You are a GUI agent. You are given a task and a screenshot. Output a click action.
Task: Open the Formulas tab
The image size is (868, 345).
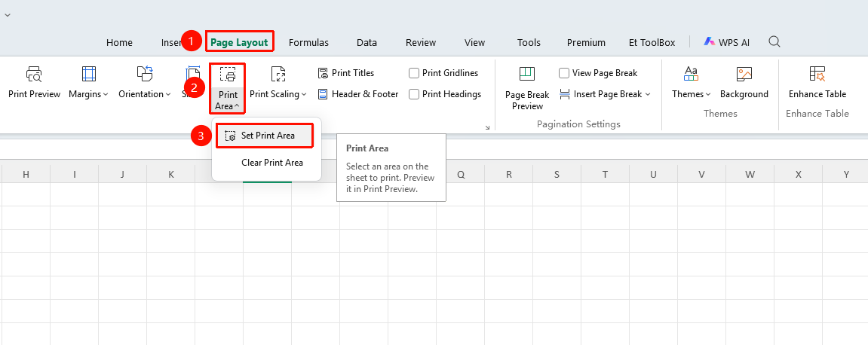pos(308,43)
